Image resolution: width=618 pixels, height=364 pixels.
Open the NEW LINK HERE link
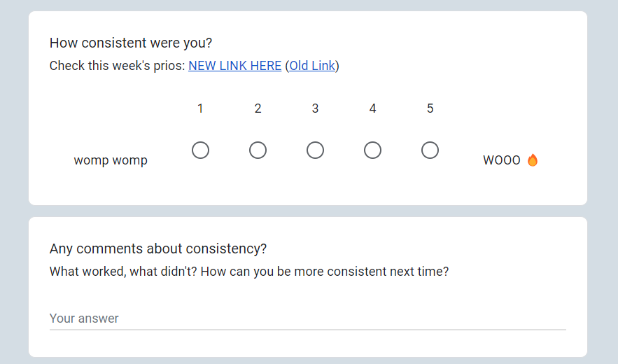(x=234, y=66)
